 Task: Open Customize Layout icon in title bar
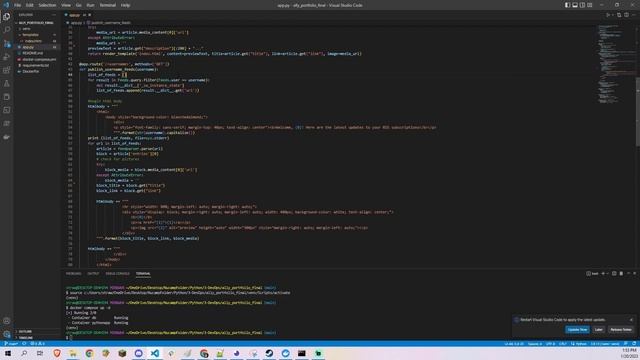pos(590,5)
